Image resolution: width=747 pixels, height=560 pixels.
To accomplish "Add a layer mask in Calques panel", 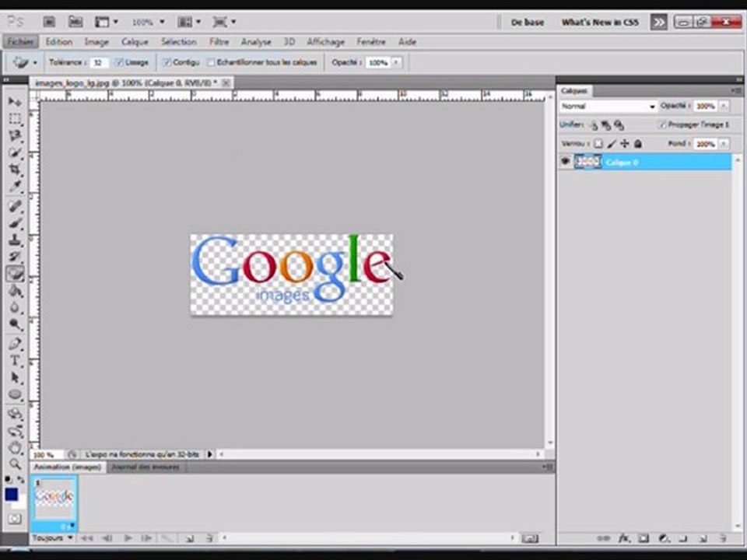I will pyautogui.click(x=644, y=538).
